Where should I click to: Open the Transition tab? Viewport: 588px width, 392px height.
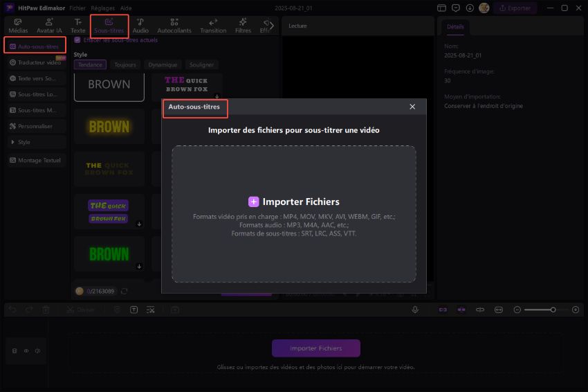213,26
